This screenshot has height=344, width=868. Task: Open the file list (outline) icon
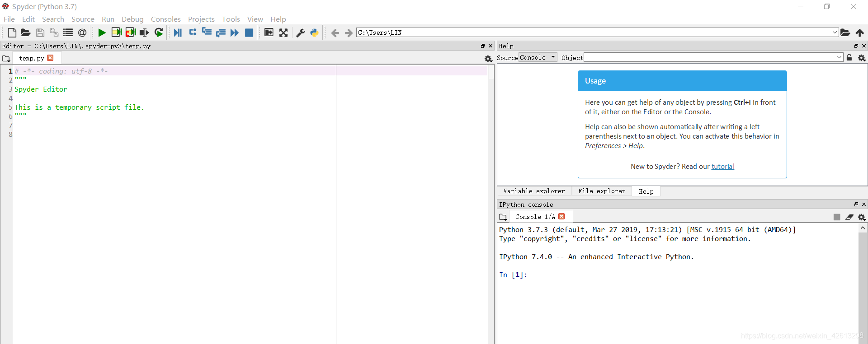coord(68,33)
